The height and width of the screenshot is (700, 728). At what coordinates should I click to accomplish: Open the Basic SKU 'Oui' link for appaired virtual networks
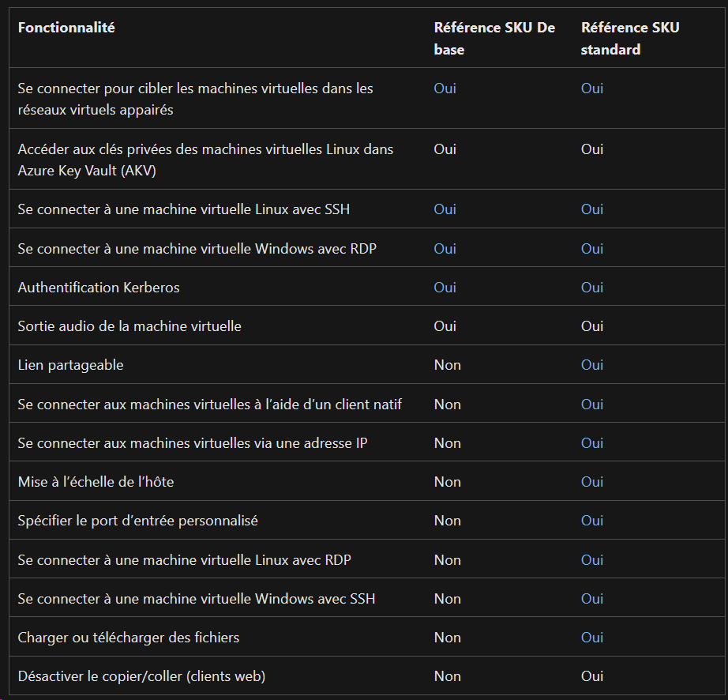(445, 88)
